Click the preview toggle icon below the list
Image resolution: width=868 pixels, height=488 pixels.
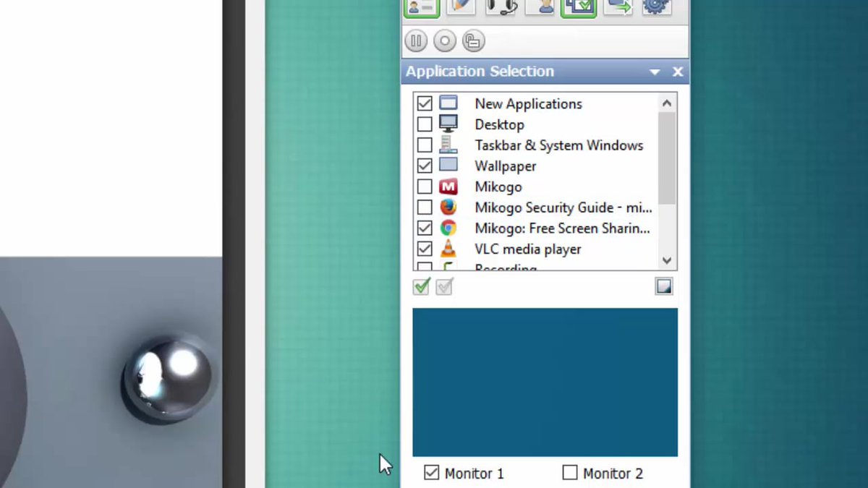pyautogui.click(x=664, y=286)
